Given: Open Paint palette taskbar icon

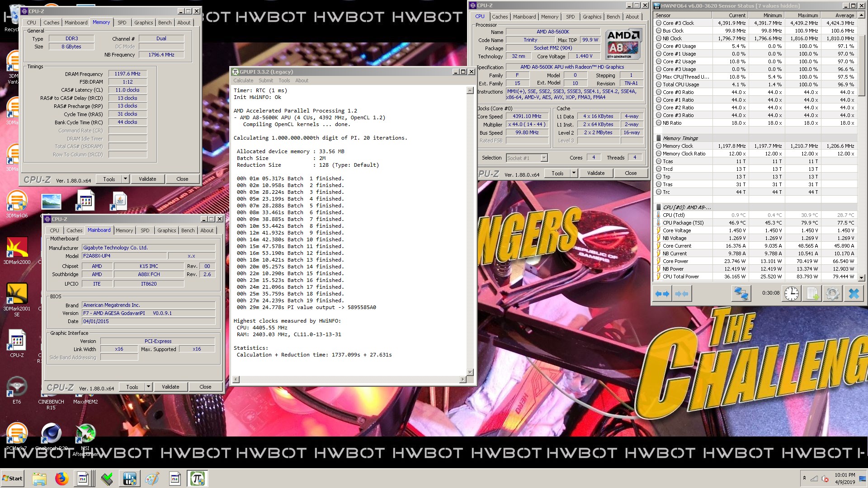Looking at the screenshot, I should click(x=152, y=479).
